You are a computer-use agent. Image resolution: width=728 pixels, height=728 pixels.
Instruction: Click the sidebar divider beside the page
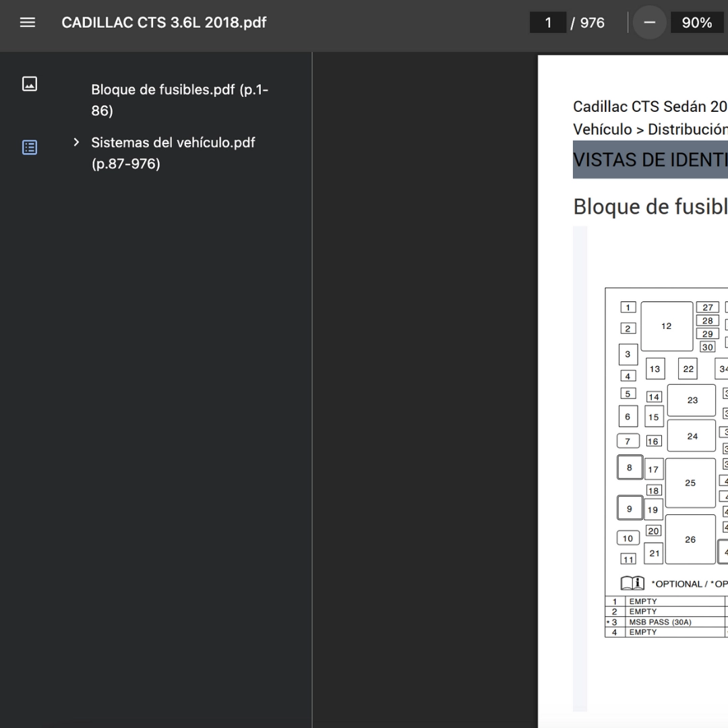click(312, 390)
